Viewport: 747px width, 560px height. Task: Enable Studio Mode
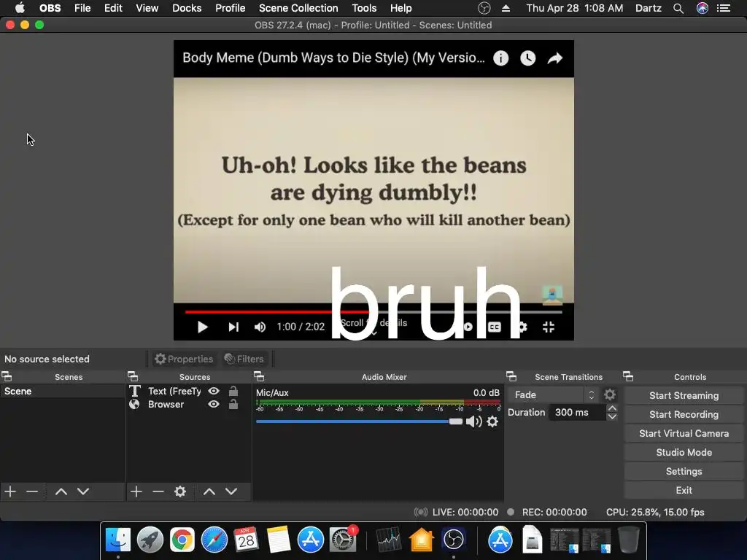684,452
